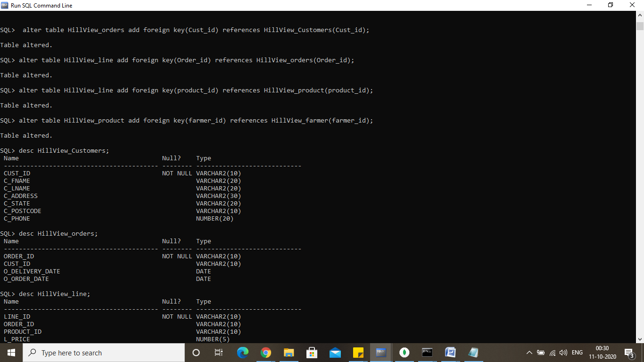Image resolution: width=644 pixels, height=362 pixels.
Task: Click the NUMBER(20) type value
Action: pos(215,219)
